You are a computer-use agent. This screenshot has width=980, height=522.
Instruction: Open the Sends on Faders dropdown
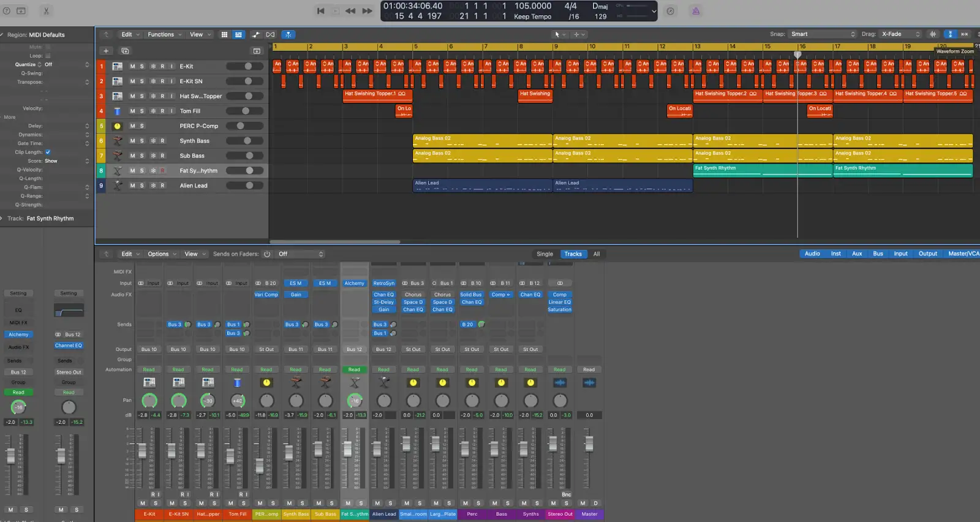pos(300,254)
